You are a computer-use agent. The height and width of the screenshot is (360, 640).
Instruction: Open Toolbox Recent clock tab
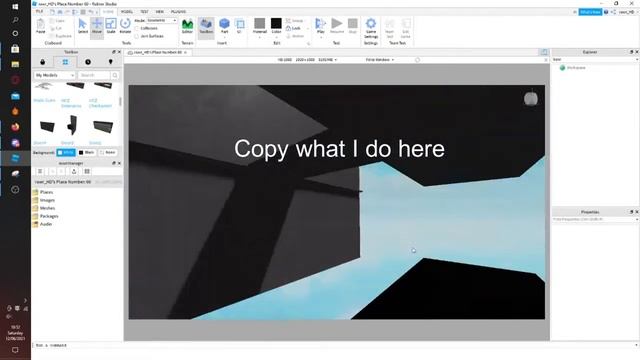click(x=88, y=62)
